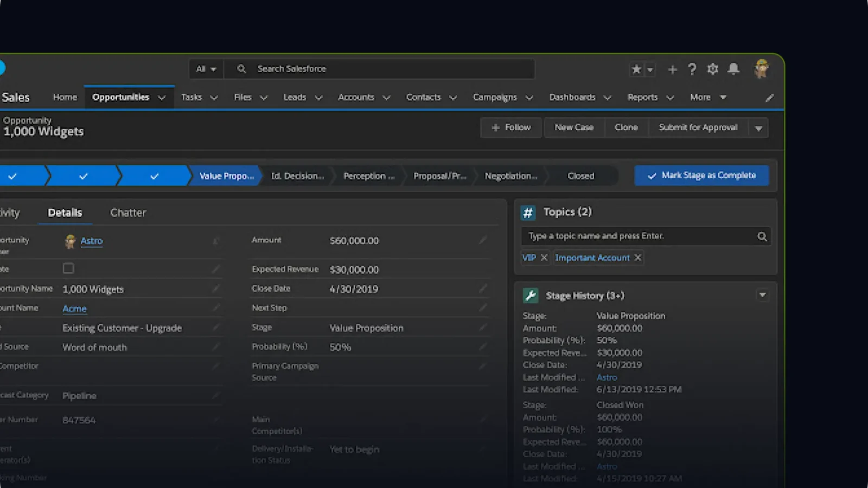Remove the VIP topic tag
Image resolution: width=868 pixels, height=488 pixels.
pos(544,258)
